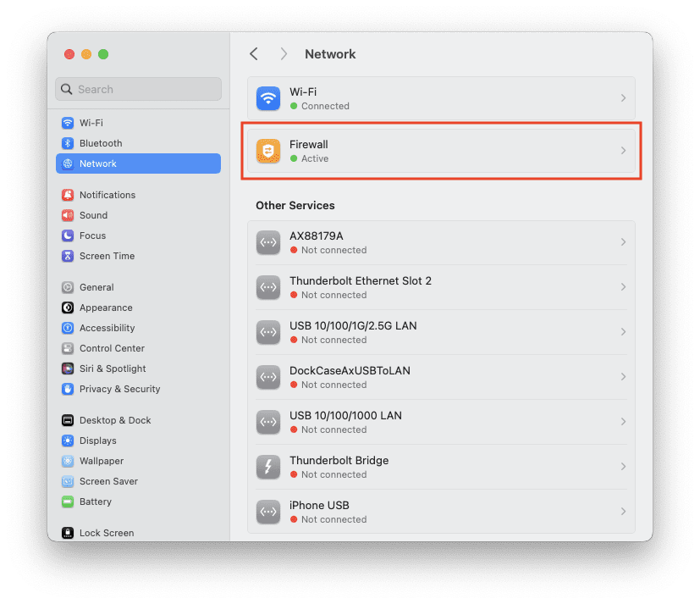700x604 pixels.
Task: Expand the Thunderbolt Ethernet Slot 2 chevron
Action: click(x=623, y=287)
